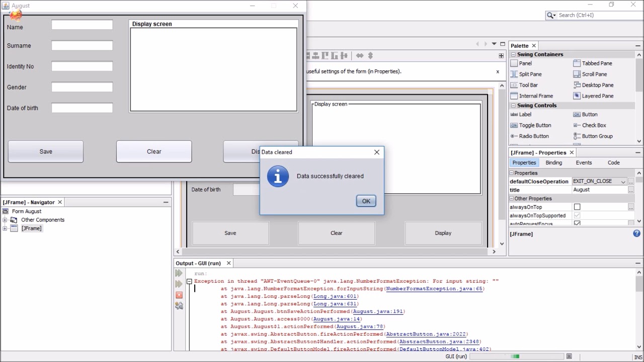This screenshot has height=362, width=644.
Task: Collapse Other Properties section
Action: (512, 199)
